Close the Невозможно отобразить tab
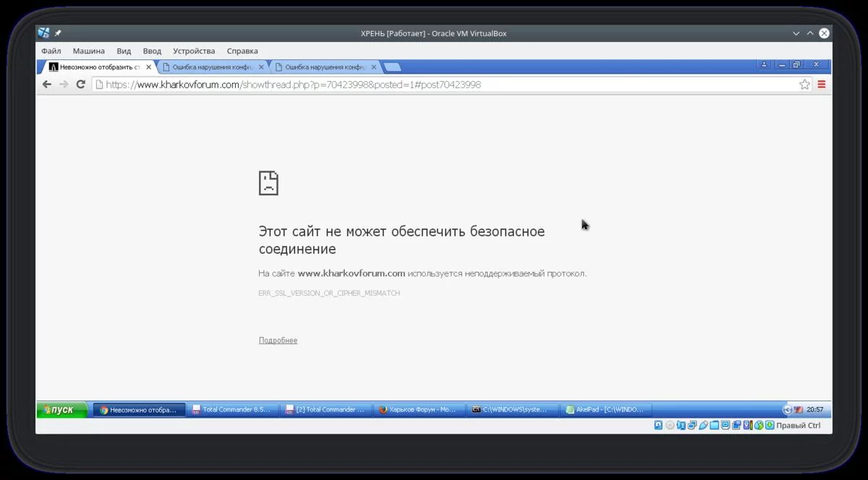The height and width of the screenshot is (480, 868). point(149,67)
